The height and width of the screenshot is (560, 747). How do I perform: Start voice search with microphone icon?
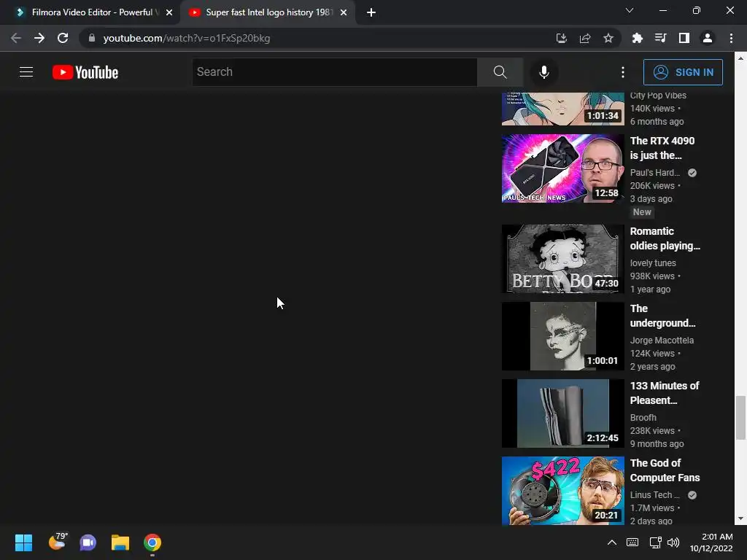click(543, 72)
